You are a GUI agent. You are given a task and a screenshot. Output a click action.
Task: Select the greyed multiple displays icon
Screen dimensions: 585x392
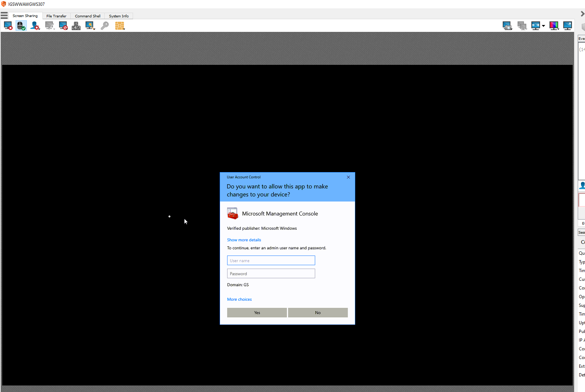[522, 26]
